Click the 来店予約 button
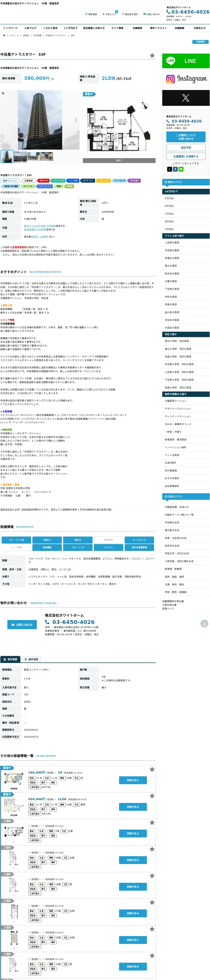The height and width of the screenshot is (980, 210). (186, 148)
